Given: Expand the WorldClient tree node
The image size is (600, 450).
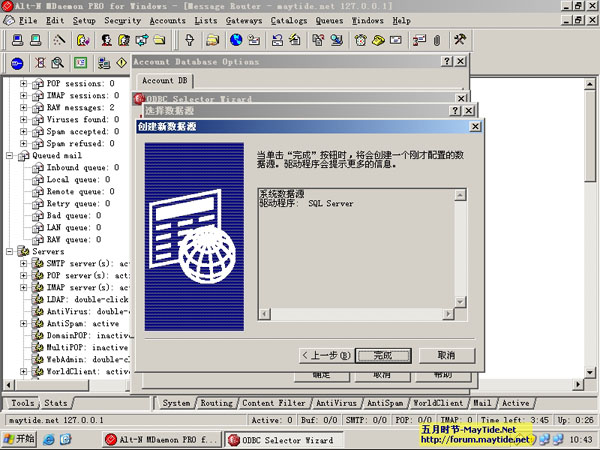Looking at the screenshot, I should tap(24, 372).
